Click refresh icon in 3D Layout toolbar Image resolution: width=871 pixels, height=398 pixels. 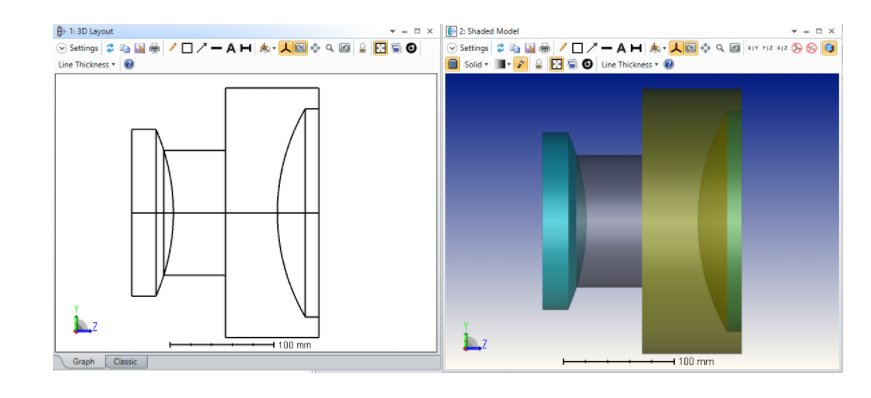point(110,48)
